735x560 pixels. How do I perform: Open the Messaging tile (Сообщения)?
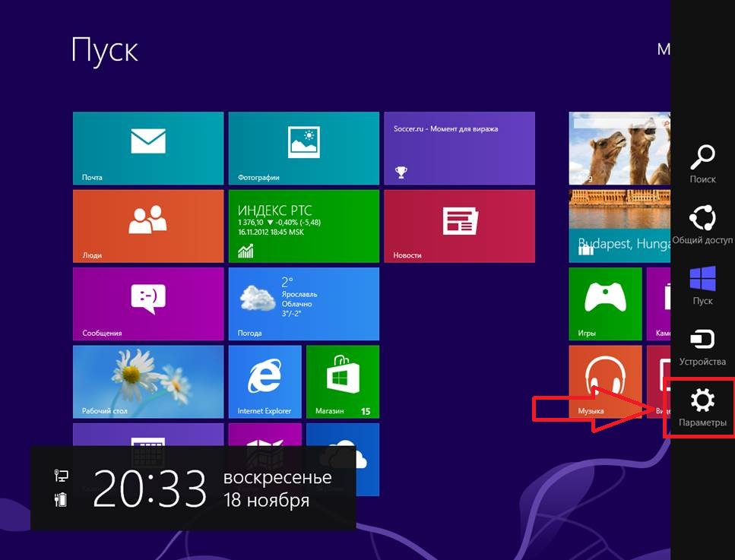click(148, 303)
